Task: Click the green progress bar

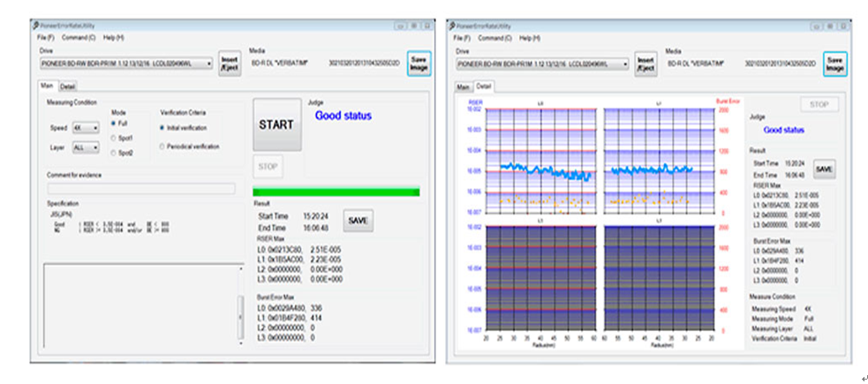Action: 336,192
